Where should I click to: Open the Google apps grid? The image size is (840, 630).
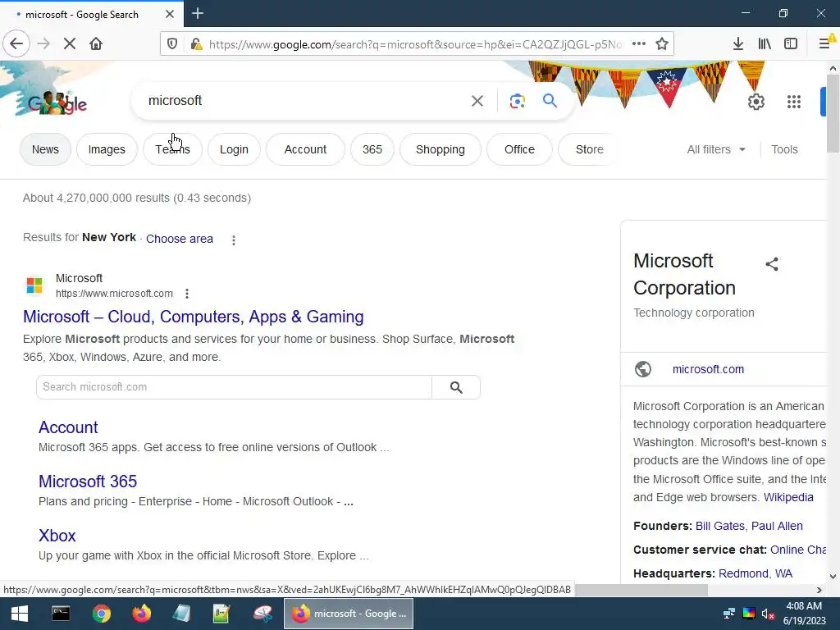[794, 101]
